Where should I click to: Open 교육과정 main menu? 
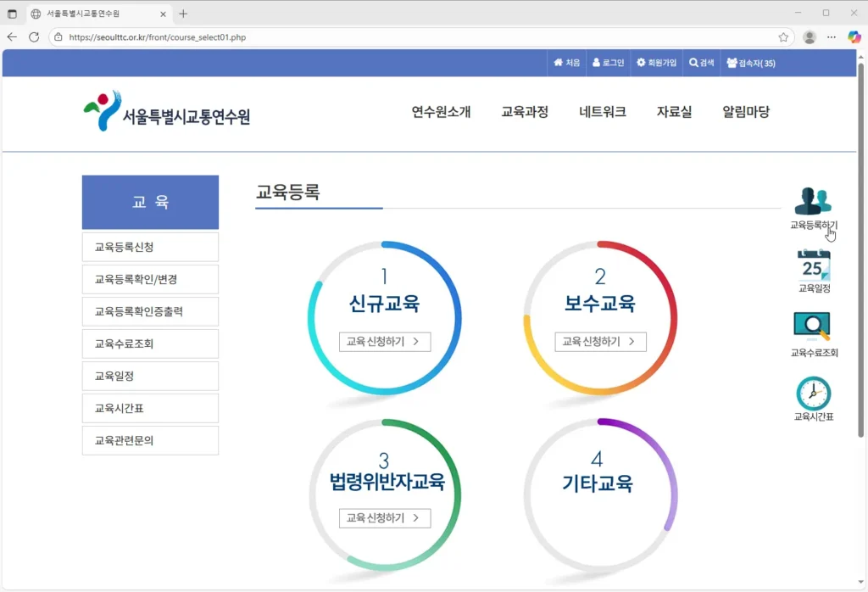tap(525, 112)
